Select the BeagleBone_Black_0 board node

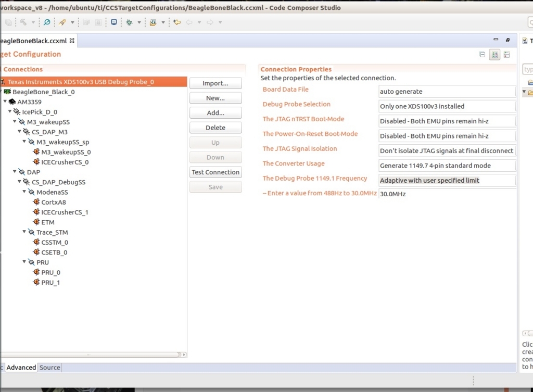click(x=44, y=92)
